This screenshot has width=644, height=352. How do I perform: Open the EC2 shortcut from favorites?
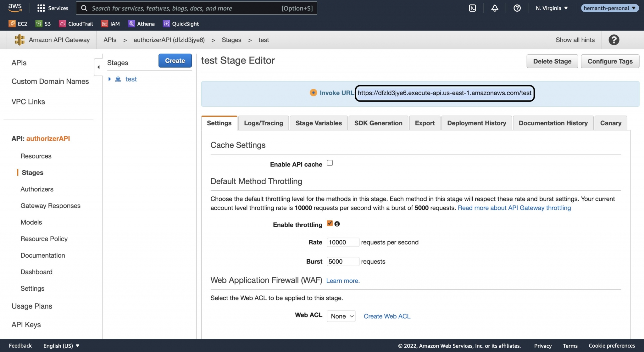tap(18, 24)
